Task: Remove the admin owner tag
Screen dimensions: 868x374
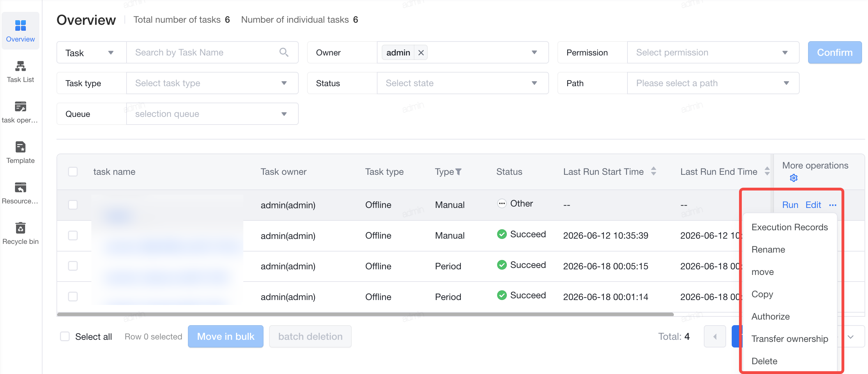Action: (421, 53)
